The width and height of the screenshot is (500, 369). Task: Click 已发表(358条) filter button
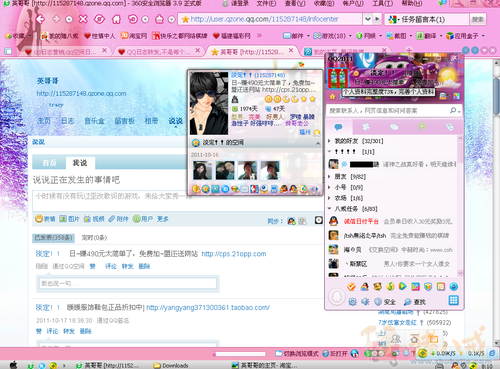pos(53,238)
